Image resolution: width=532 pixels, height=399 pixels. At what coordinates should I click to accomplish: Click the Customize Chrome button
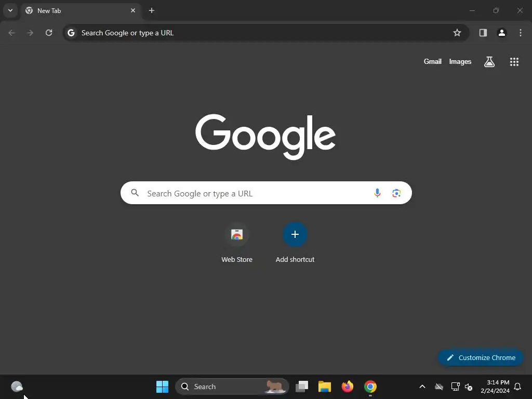pyautogui.click(x=481, y=357)
